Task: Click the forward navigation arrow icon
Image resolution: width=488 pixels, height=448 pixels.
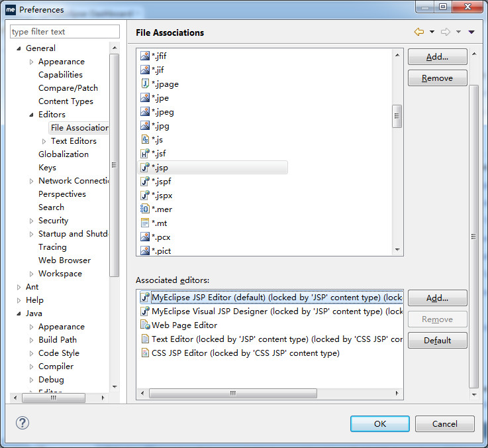Action: click(x=446, y=32)
